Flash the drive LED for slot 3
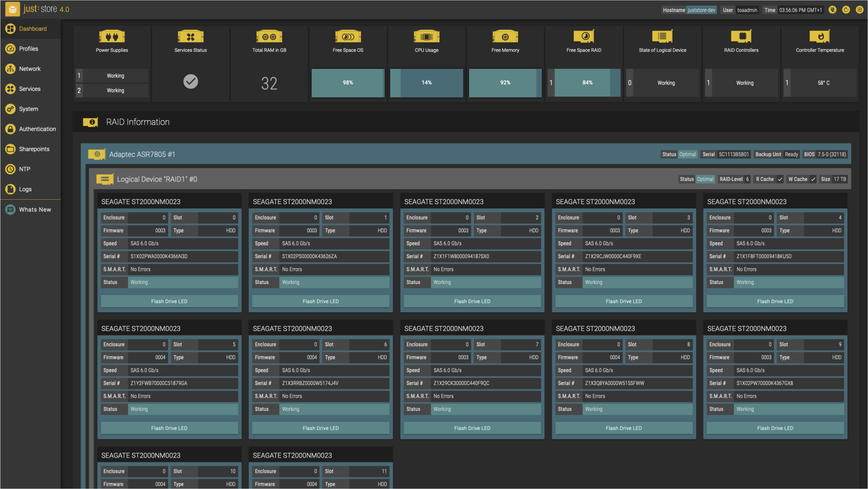Viewport: 868px width, 489px height. pyautogui.click(x=624, y=301)
